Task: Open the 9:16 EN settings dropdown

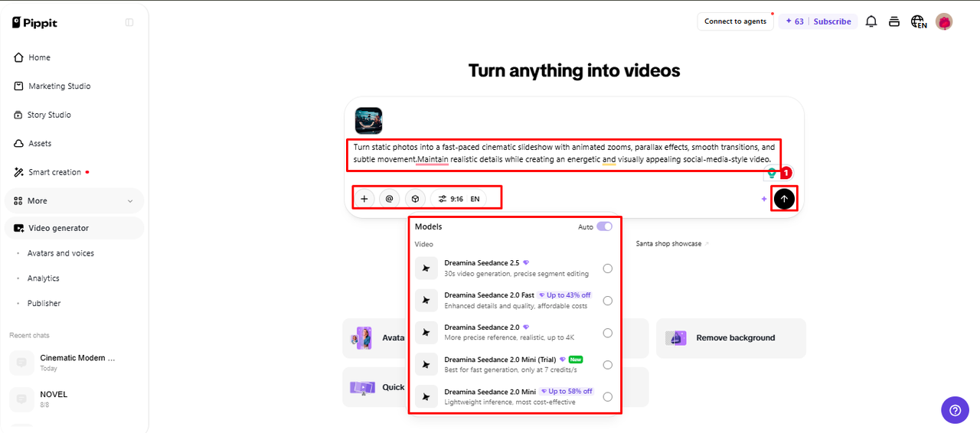Action: point(459,199)
